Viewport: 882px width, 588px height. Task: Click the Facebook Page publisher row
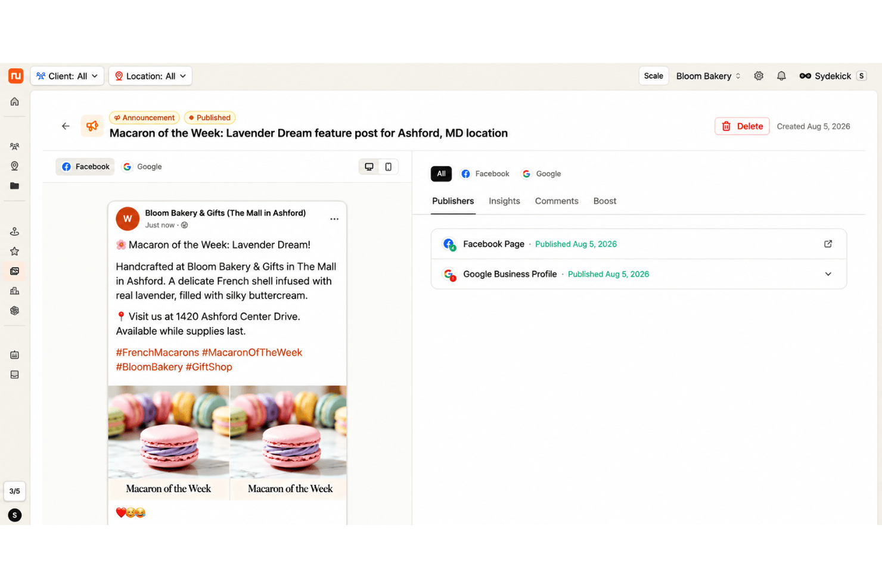[x=639, y=244]
